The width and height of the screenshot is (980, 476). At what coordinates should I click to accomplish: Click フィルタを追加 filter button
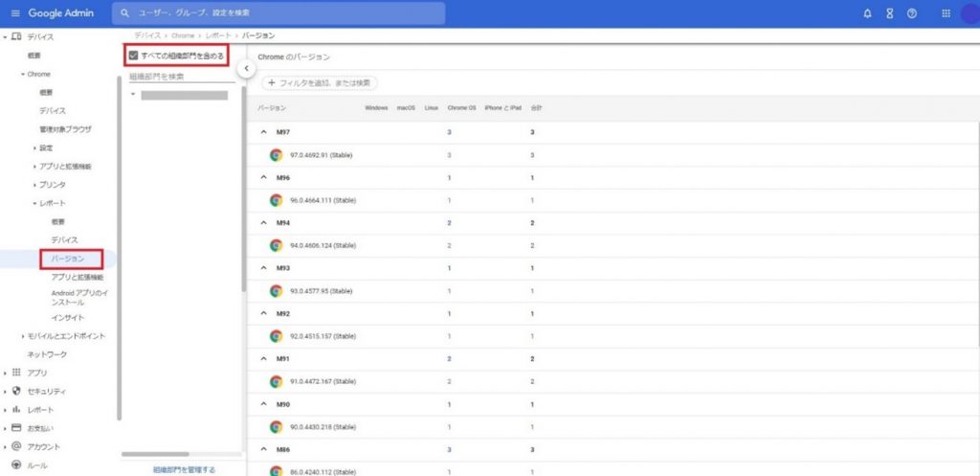(320, 82)
